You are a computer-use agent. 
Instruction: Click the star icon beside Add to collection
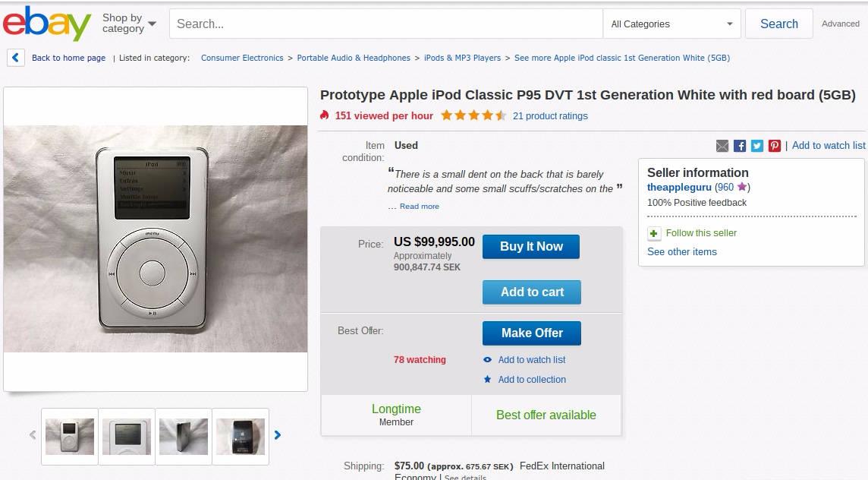(488, 380)
